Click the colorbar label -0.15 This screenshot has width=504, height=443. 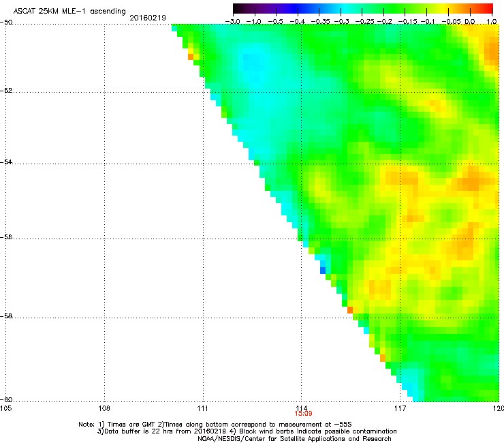[407, 22]
